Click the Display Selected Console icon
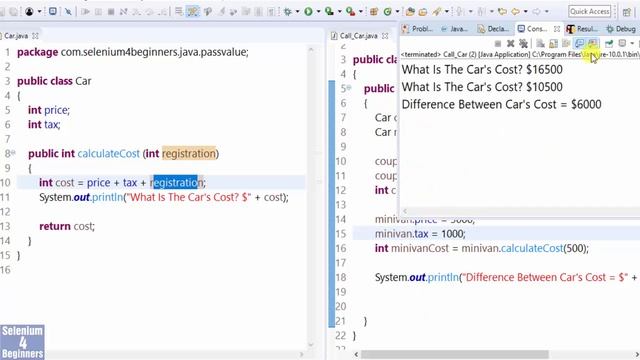Image resolution: width=640 pixels, height=360 pixels. 622,43
